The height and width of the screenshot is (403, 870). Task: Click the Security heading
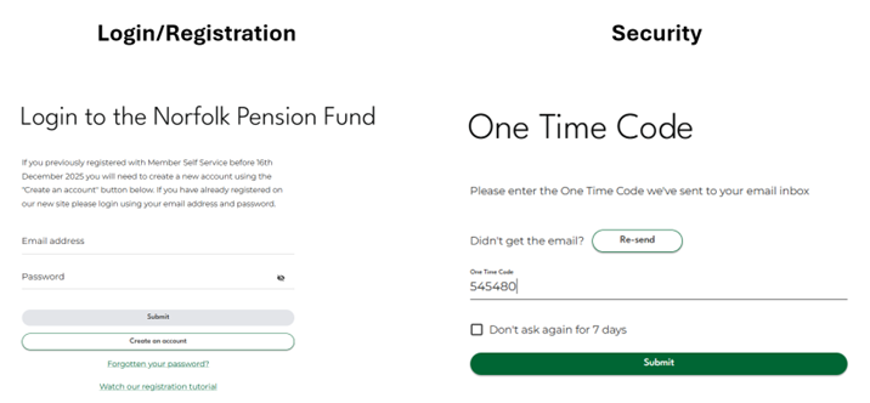[x=656, y=34]
